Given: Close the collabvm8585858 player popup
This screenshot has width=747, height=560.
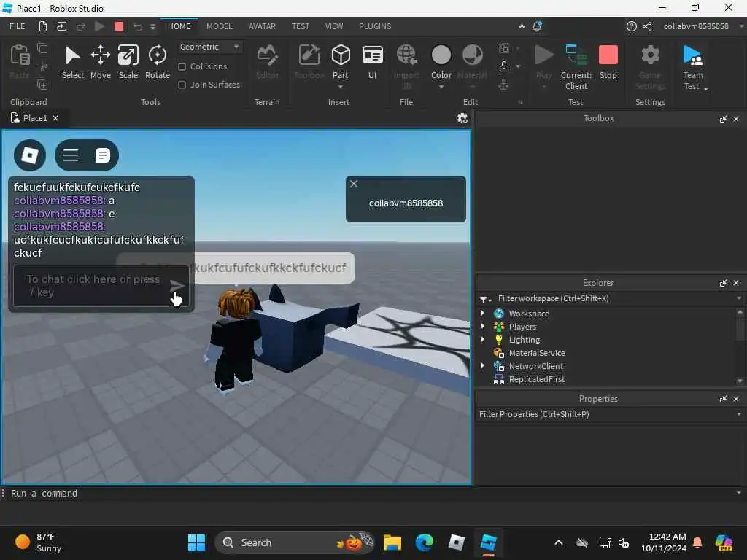Looking at the screenshot, I should tap(354, 184).
